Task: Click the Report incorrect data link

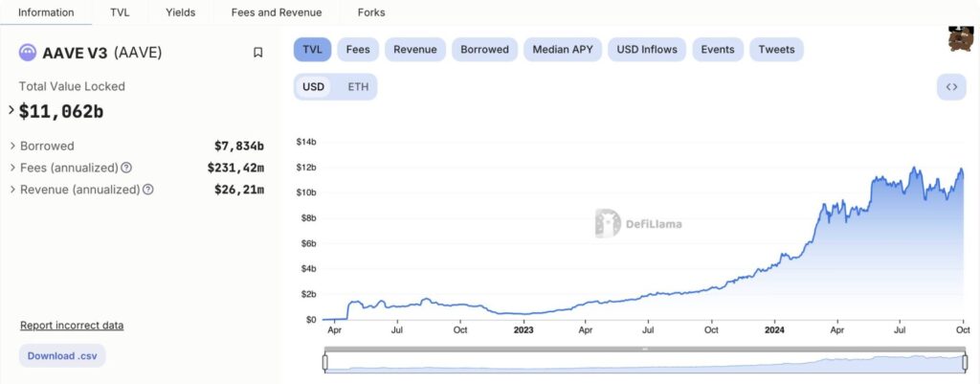Action: 72,326
